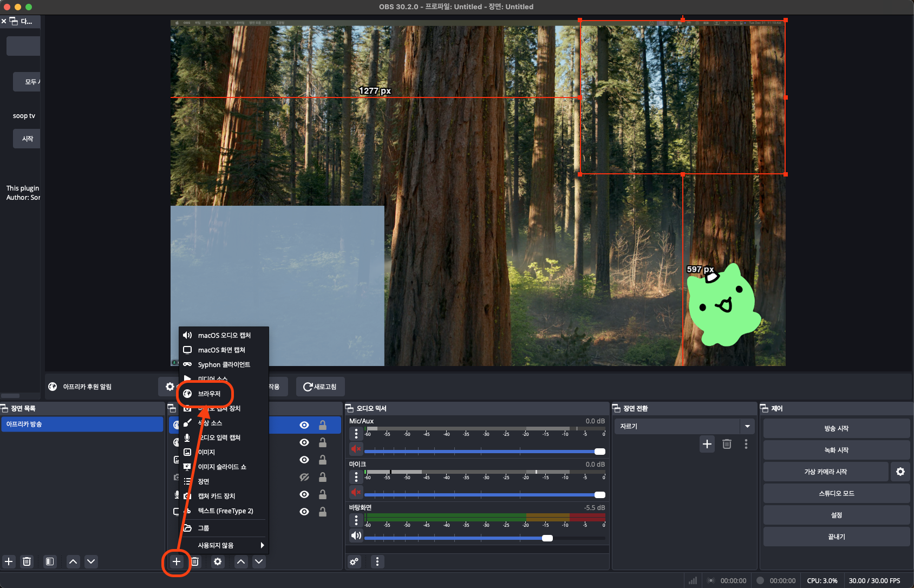Move scene down arrow in scenes panel
The width and height of the screenshot is (914, 588).
(92, 561)
